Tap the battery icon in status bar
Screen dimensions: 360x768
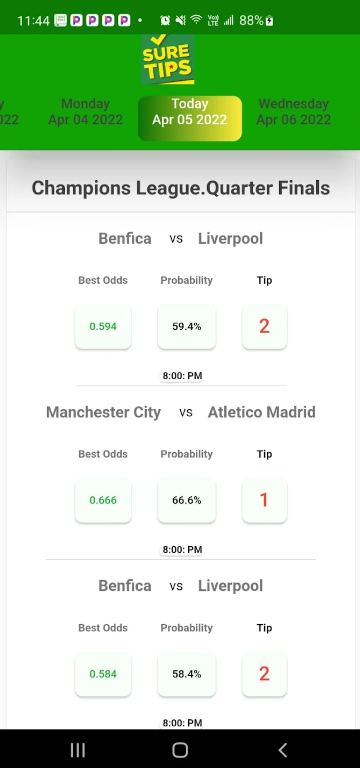click(x=269, y=21)
